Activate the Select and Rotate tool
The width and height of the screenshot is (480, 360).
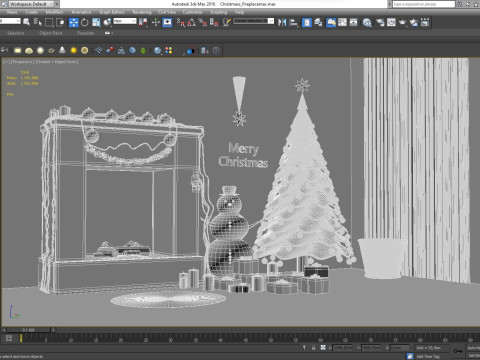pos(85,22)
